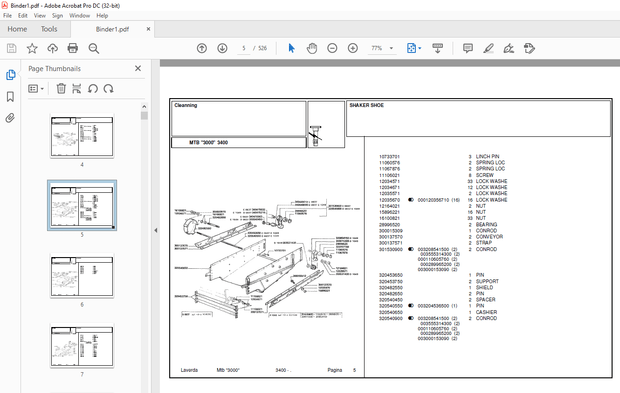Click the Print icon in toolbar
Image resolution: width=620 pixels, height=393 pixels.
click(73, 49)
